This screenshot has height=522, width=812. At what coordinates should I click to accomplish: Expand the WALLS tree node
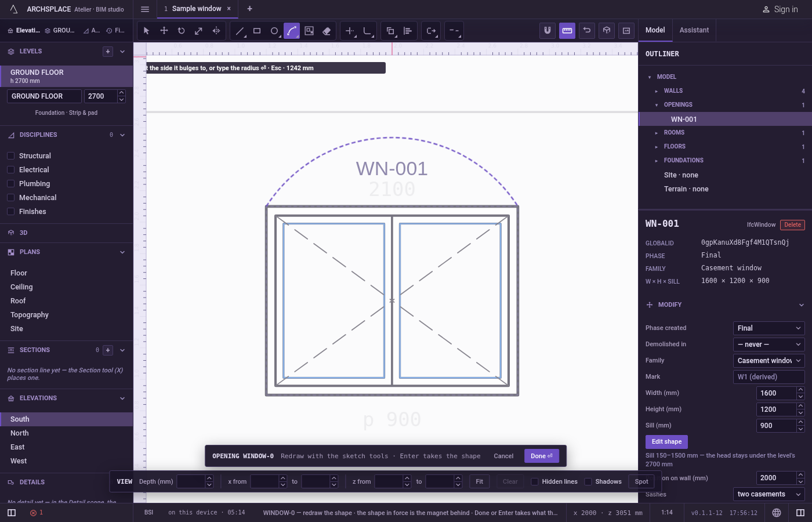click(657, 91)
